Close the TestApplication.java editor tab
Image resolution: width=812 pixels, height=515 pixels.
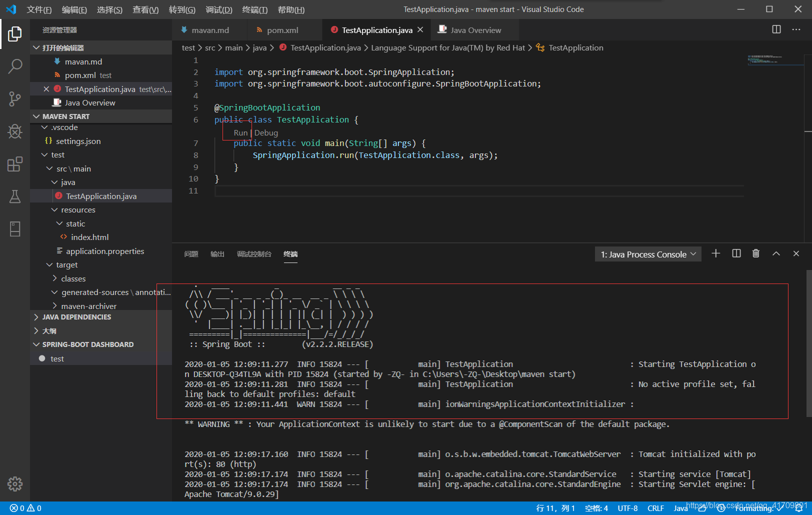click(420, 30)
